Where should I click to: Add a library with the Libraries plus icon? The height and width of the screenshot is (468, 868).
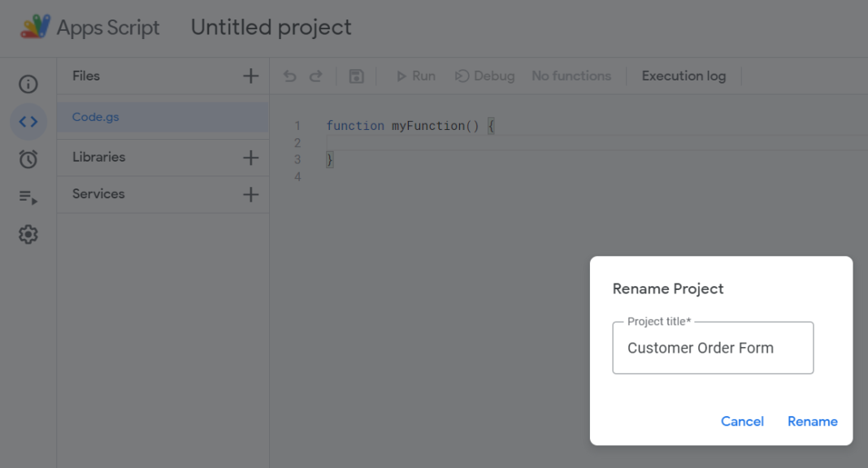[x=251, y=158]
